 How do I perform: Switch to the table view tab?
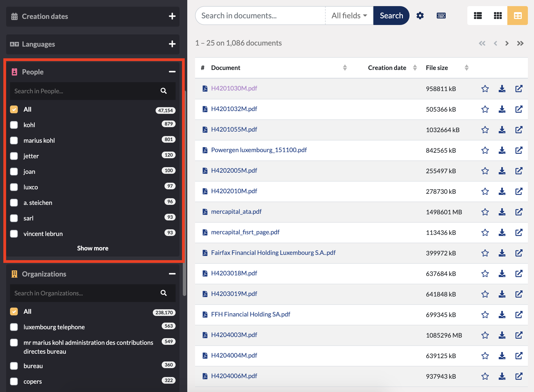(x=518, y=16)
